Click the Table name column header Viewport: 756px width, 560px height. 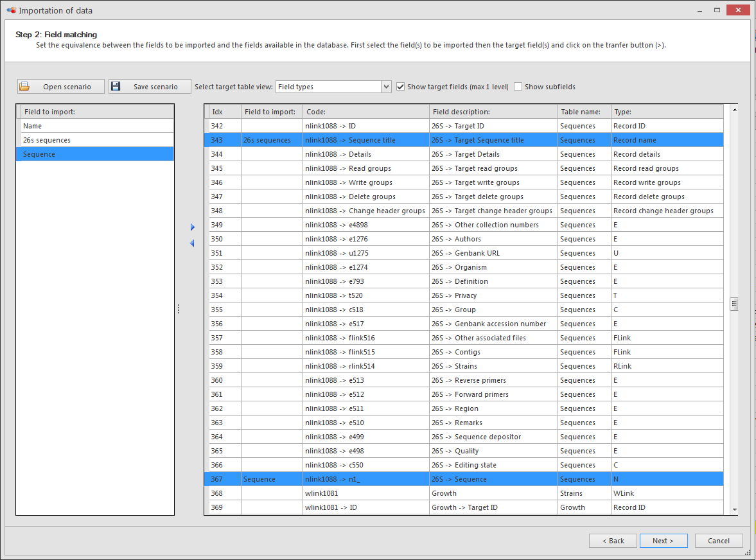coord(583,112)
